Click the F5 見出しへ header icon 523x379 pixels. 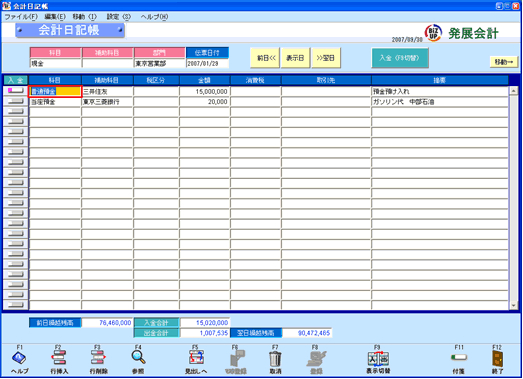pos(196,358)
